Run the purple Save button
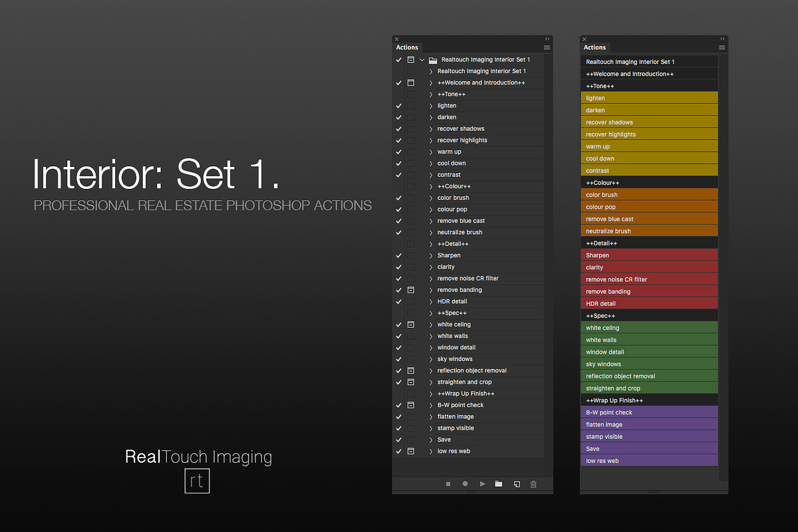 click(x=649, y=449)
